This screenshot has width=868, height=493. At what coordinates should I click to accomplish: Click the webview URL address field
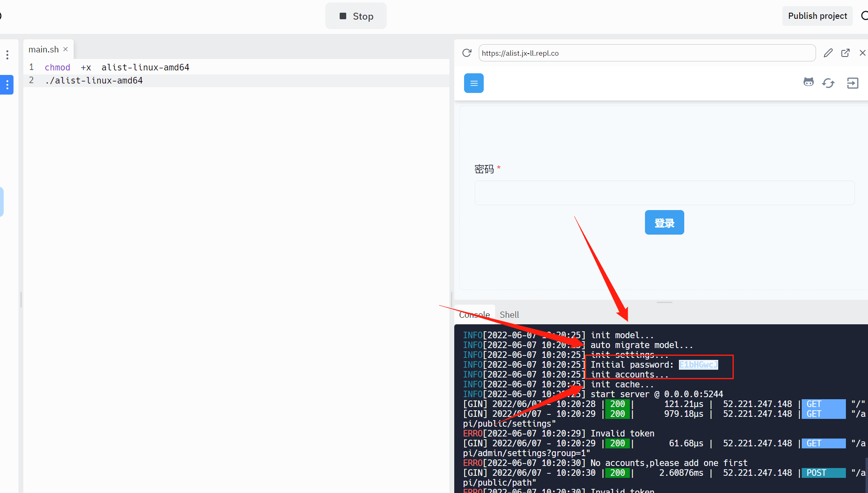(x=647, y=53)
